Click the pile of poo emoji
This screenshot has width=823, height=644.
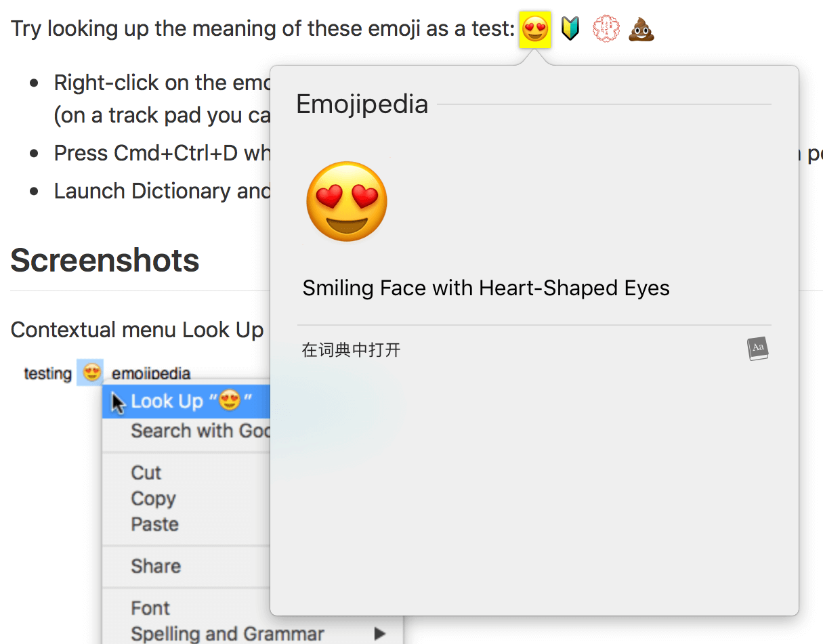click(x=641, y=30)
